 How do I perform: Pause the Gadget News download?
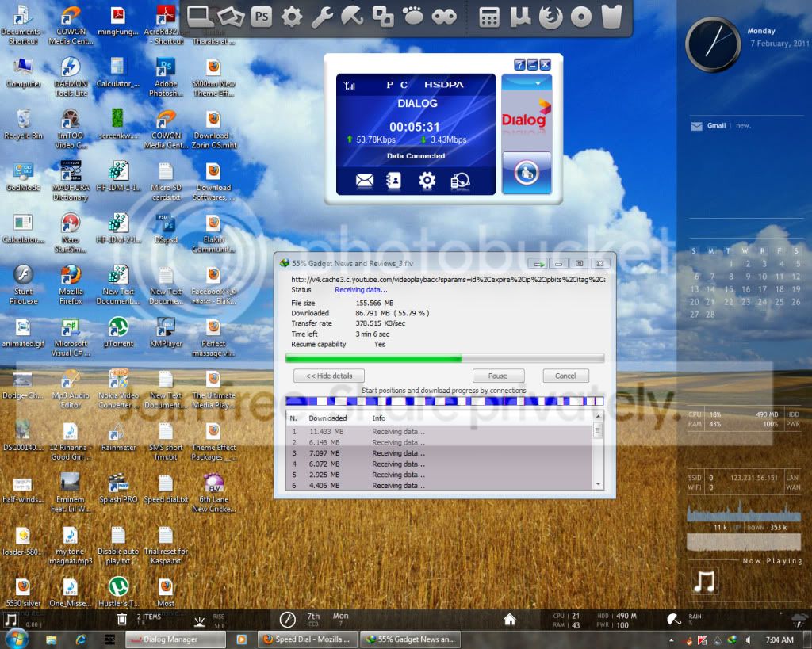(498, 376)
